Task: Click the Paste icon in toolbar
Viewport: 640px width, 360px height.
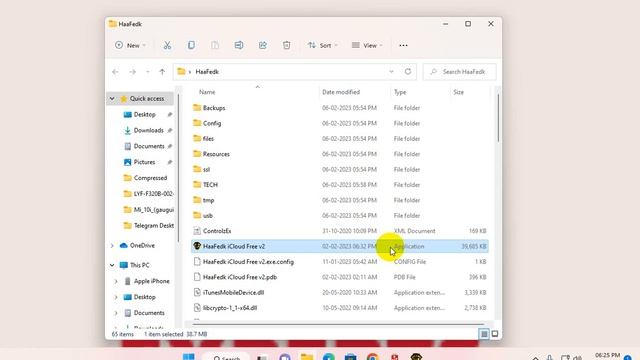Action: click(x=215, y=45)
